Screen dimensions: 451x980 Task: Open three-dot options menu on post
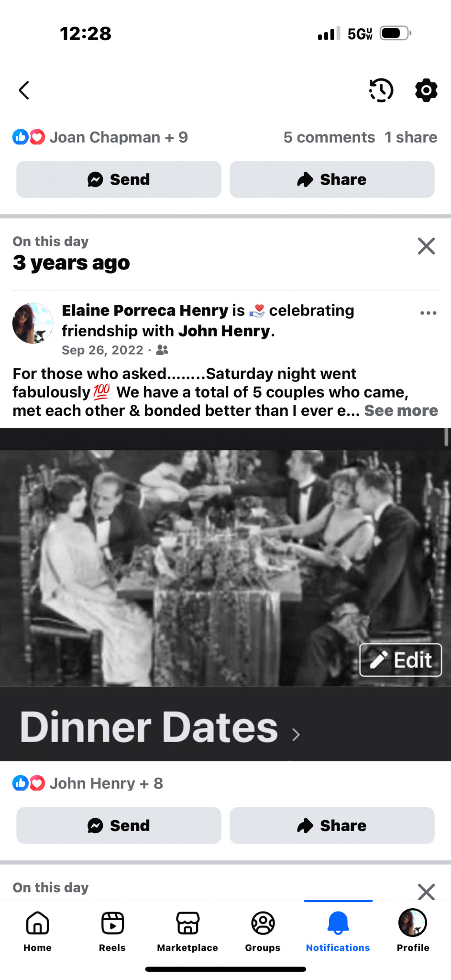click(x=428, y=313)
